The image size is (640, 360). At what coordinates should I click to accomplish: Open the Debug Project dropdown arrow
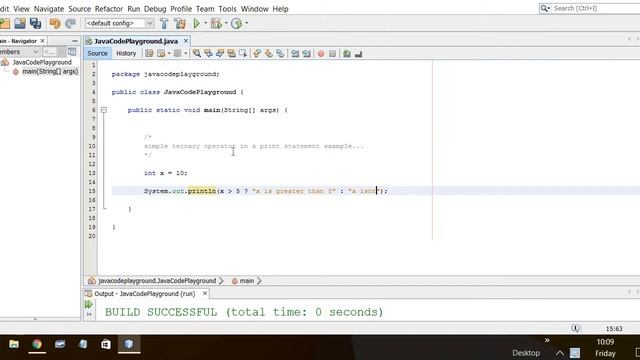click(226, 23)
